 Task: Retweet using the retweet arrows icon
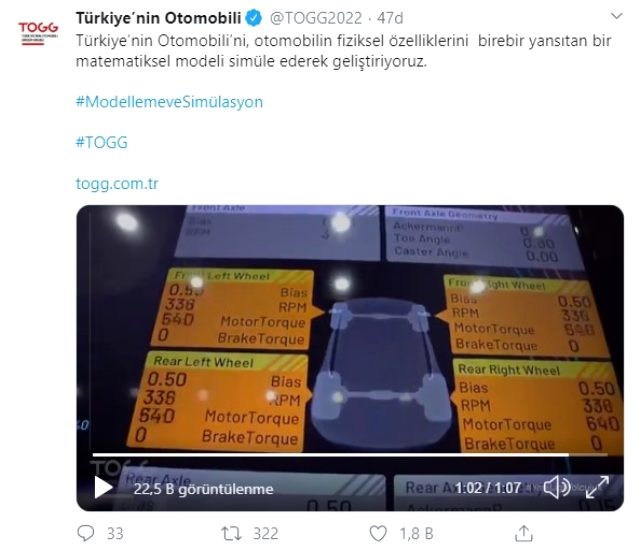[231, 533]
